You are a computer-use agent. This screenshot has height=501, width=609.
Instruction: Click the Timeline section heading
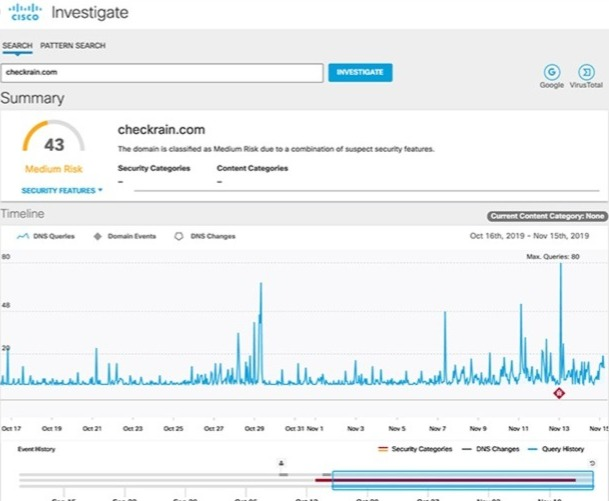22,214
